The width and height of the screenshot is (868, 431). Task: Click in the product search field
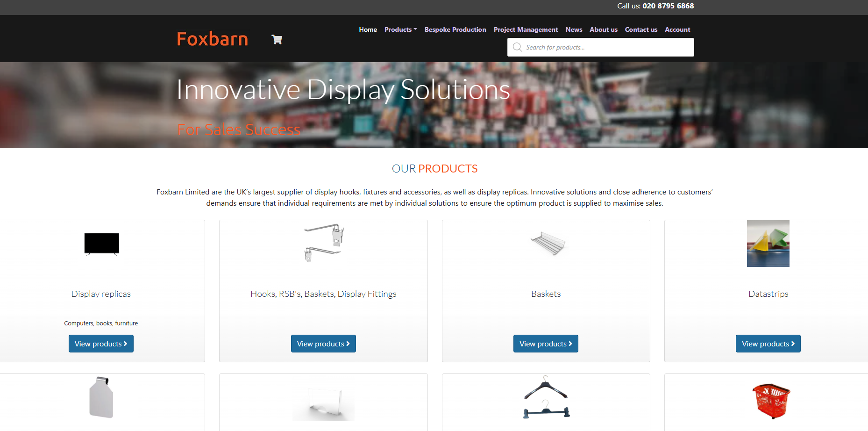click(607, 47)
